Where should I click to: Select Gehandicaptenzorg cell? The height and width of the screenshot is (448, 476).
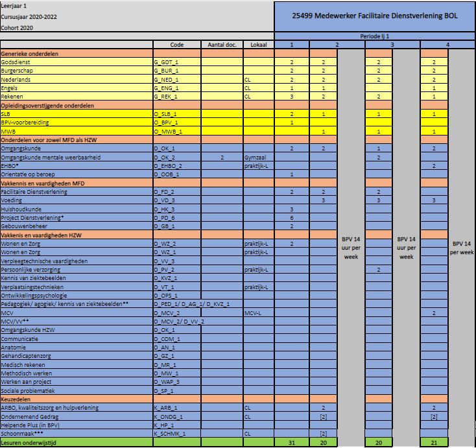click(77, 356)
